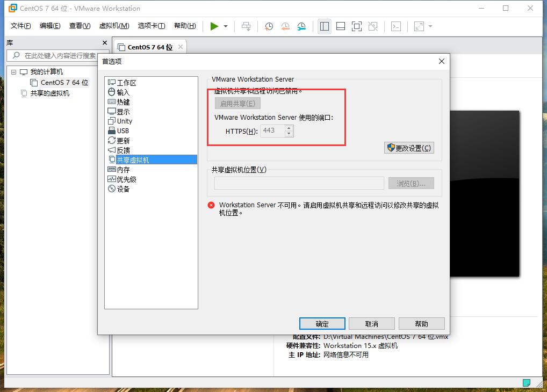This screenshot has height=392, width=547.
Task: Enter full screen mode icon
Action: tap(357, 26)
